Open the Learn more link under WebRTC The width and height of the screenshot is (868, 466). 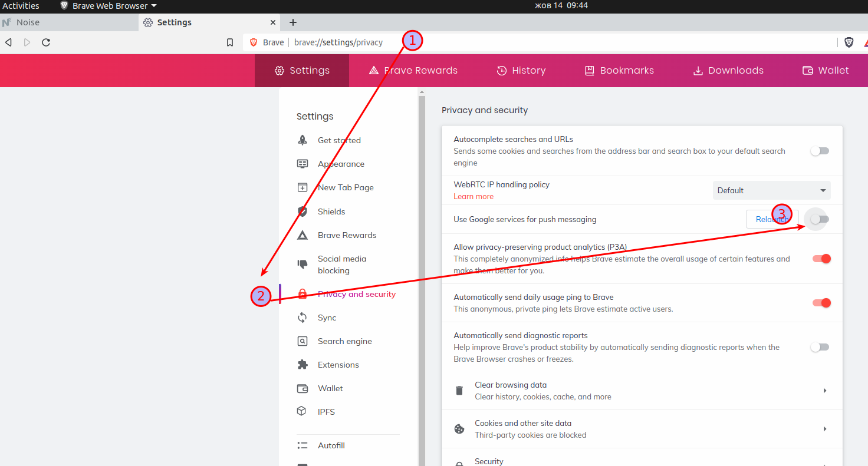474,196
